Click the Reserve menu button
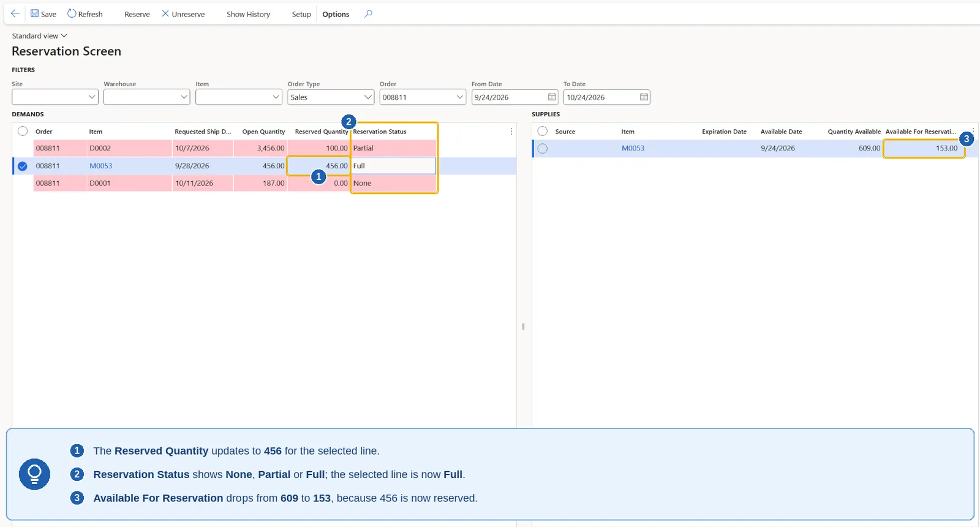The height and width of the screenshot is (527, 980). click(x=137, y=14)
